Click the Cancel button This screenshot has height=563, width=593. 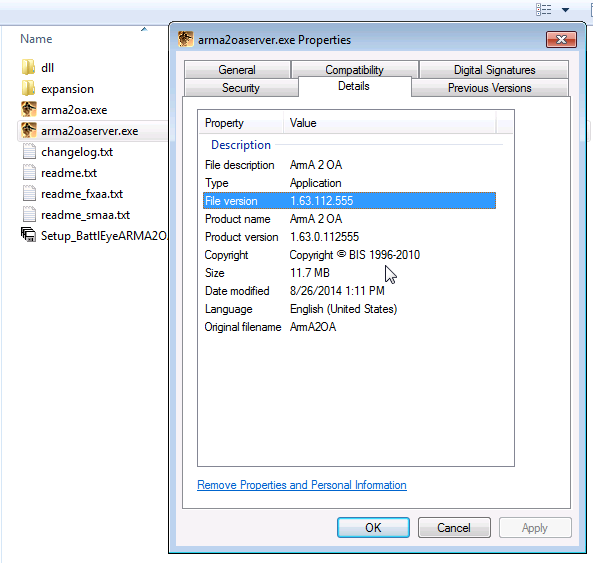click(x=454, y=527)
